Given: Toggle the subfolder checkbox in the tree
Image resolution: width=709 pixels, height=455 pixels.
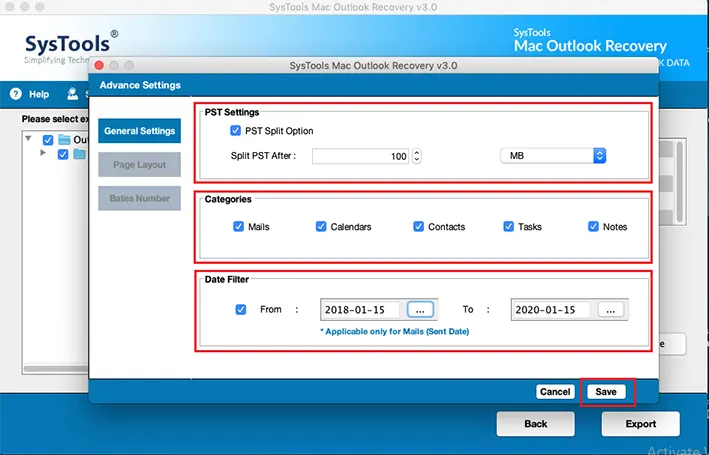Looking at the screenshot, I should [x=63, y=154].
